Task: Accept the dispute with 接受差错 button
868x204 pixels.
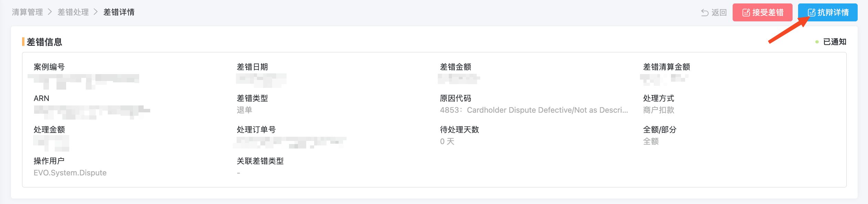Action: point(763,12)
